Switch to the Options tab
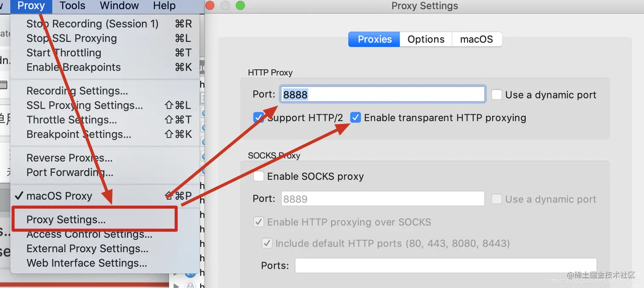This screenshot has width=644, height=288. (426, 39)
